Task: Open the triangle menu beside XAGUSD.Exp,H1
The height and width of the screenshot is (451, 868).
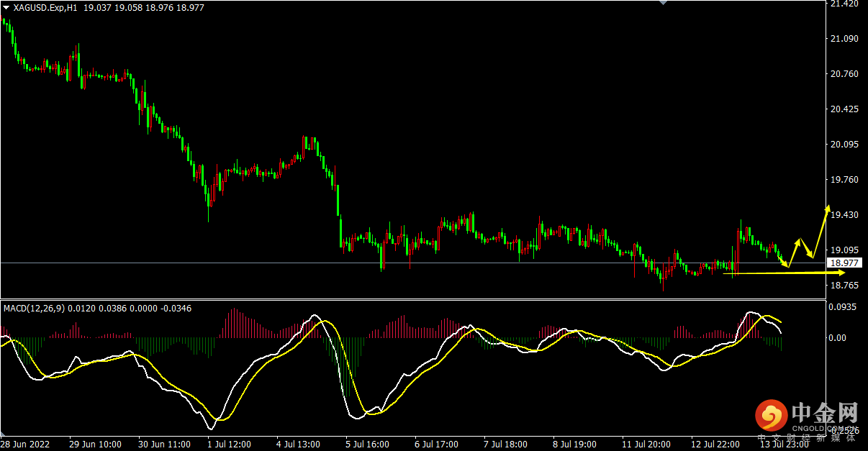Action: pos(6,7)
